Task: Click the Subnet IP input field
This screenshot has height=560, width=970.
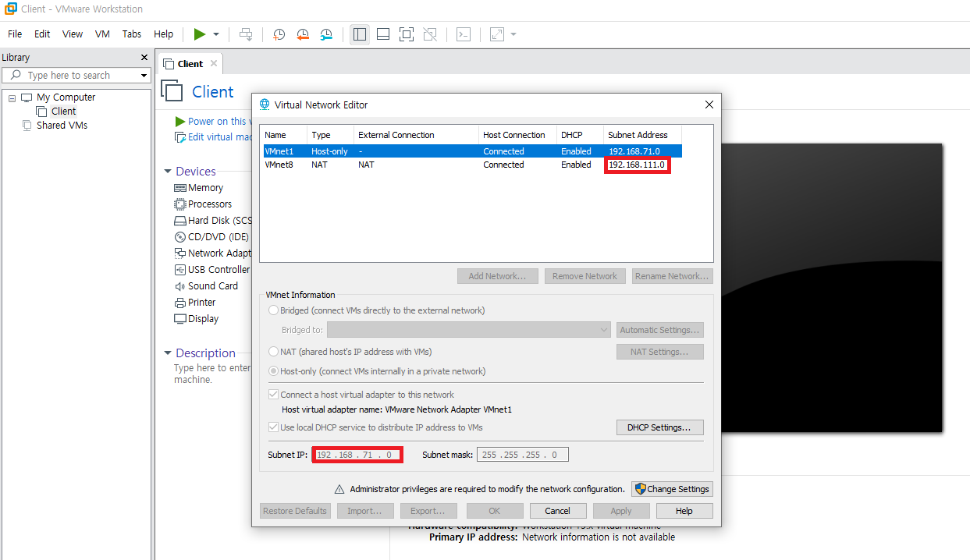Action: click(x=357, y=455)
